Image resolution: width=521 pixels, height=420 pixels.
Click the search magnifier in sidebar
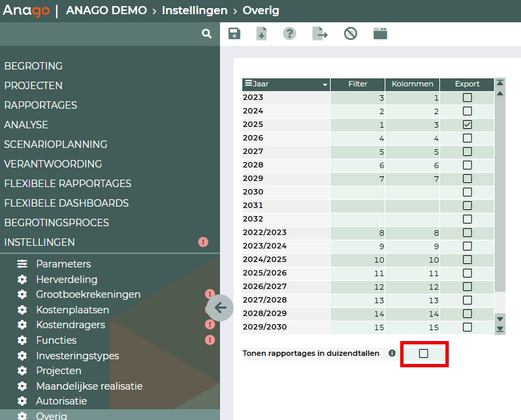click(207, 34)
